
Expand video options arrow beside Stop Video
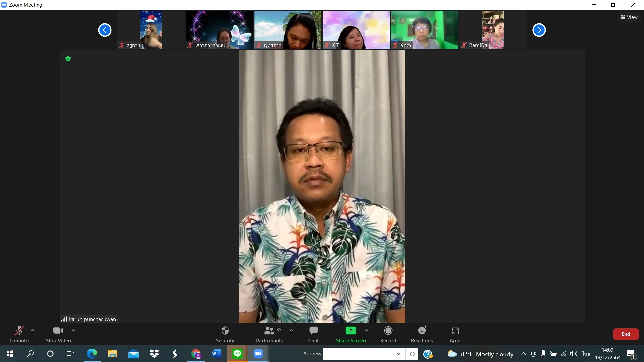(74, 330)
